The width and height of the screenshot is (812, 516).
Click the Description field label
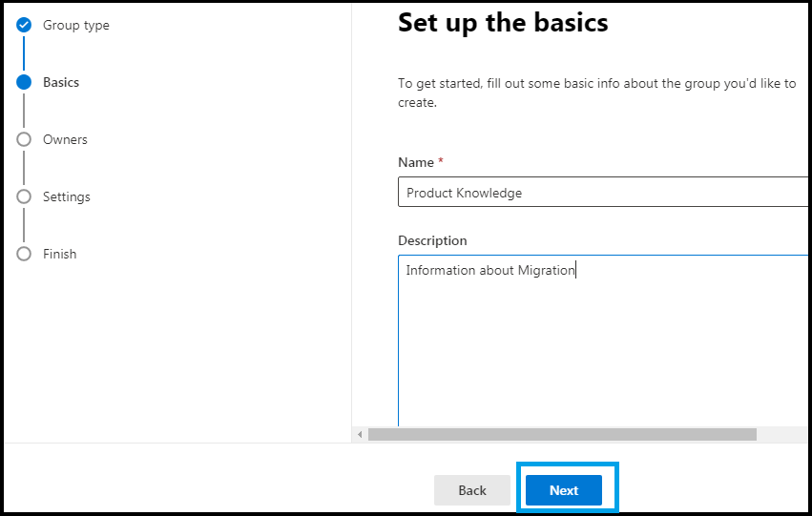pos(432,240)
